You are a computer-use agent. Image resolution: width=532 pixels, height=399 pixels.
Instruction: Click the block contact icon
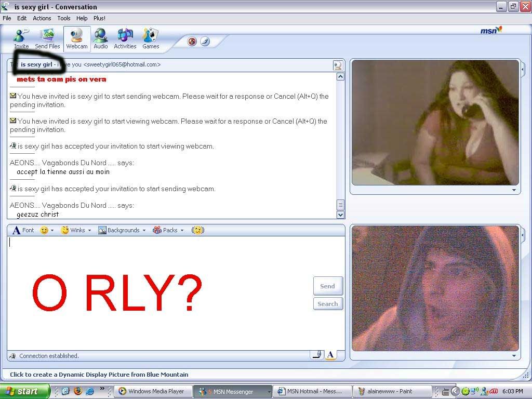[x=192, y=42]
